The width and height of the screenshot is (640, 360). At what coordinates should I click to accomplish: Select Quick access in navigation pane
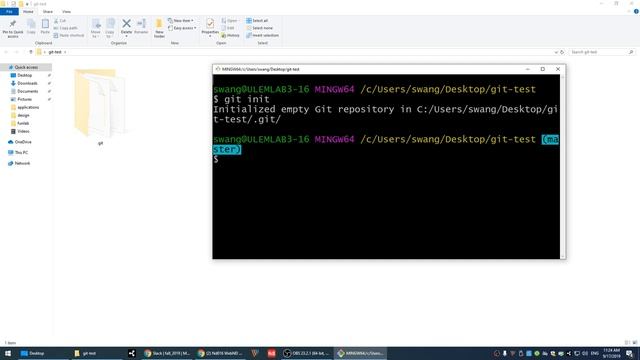[26, 67]
